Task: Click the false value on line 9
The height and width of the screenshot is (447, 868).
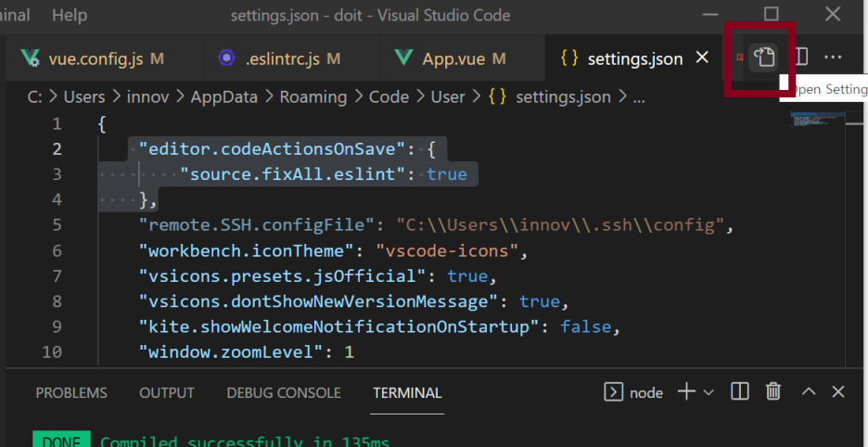Action: pyautogui.click(x=586, y=326)
